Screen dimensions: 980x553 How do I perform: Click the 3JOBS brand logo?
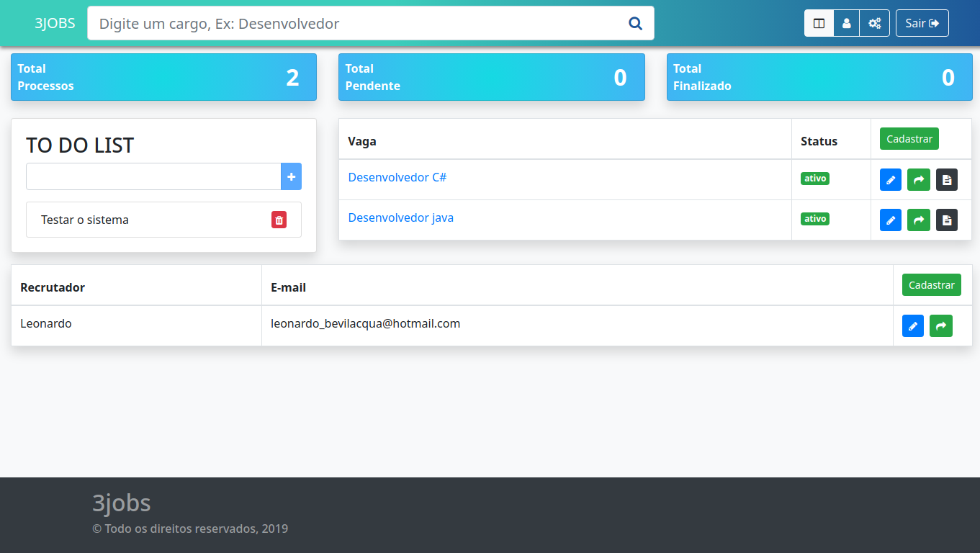pyautogui.click(x=55, y=23)
